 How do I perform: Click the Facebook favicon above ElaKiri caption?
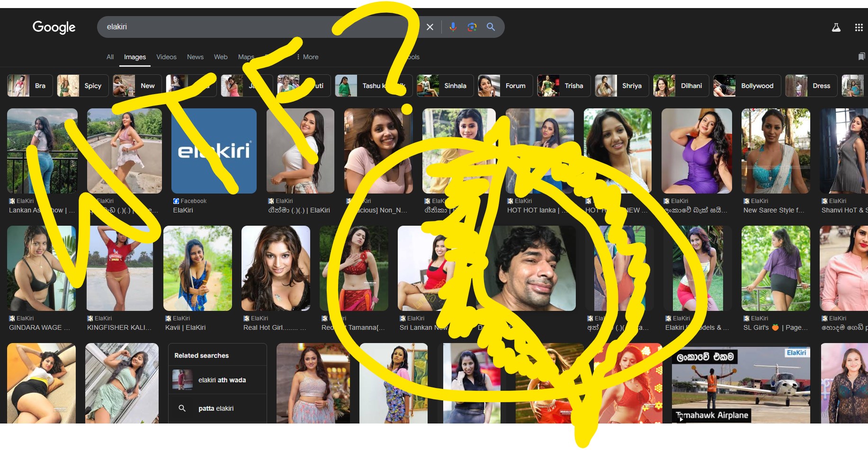pos(176,201)
